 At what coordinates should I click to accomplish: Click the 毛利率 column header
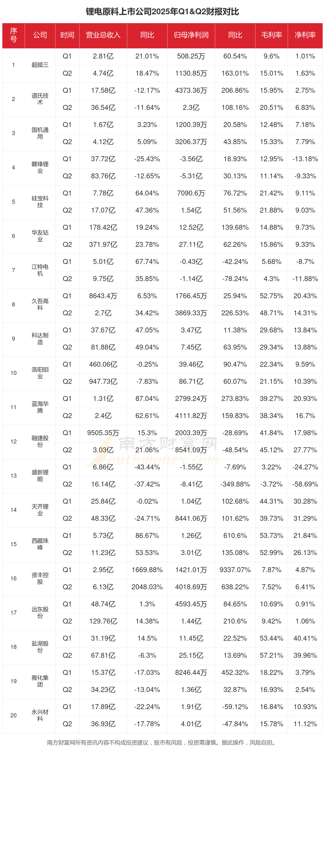tap(271, 35)
